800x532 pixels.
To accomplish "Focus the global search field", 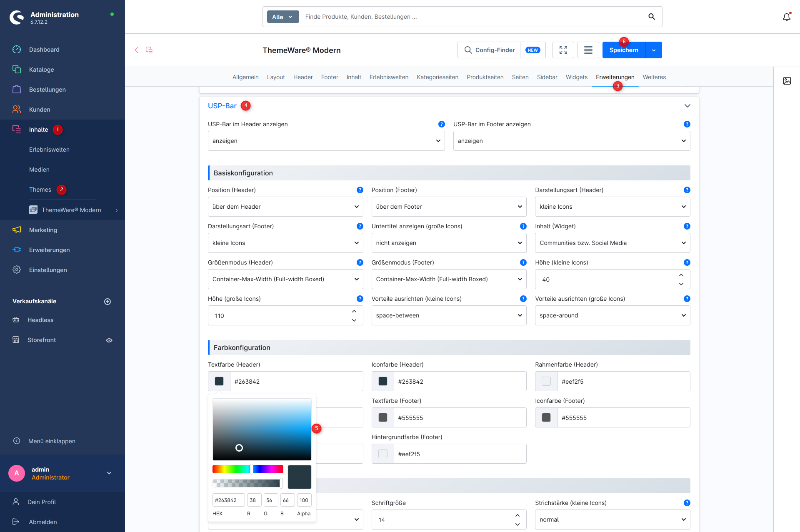I will point(473,17).
